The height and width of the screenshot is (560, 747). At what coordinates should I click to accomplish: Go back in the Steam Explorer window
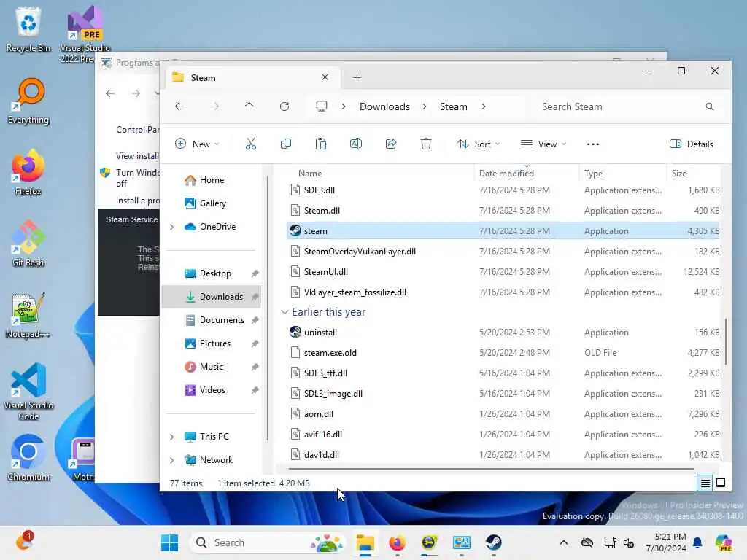tap(179, 106)
